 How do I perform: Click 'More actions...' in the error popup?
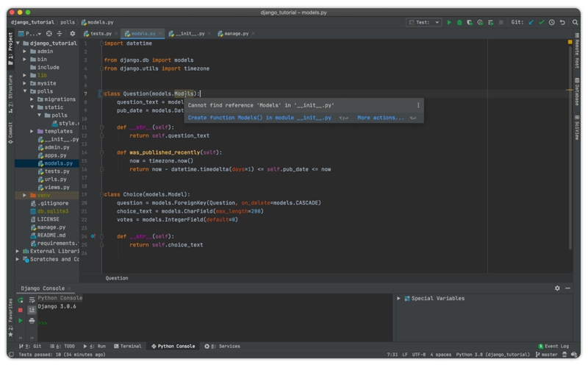tap(380, 118)
